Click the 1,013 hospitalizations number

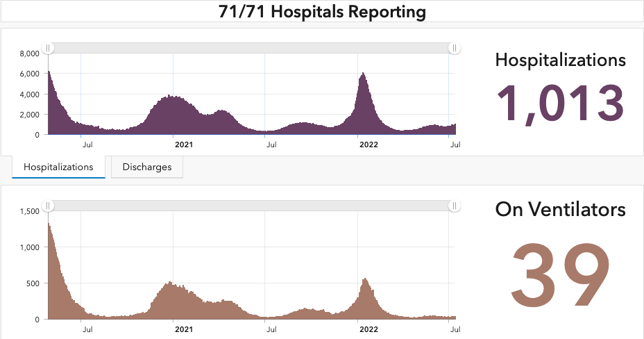pyautogui.click(x=560, y=104)
